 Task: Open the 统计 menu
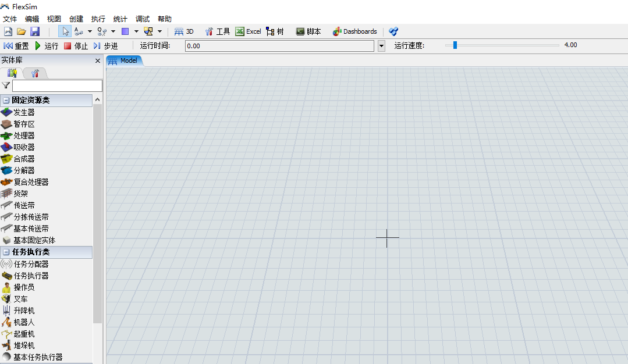point(120,19)
